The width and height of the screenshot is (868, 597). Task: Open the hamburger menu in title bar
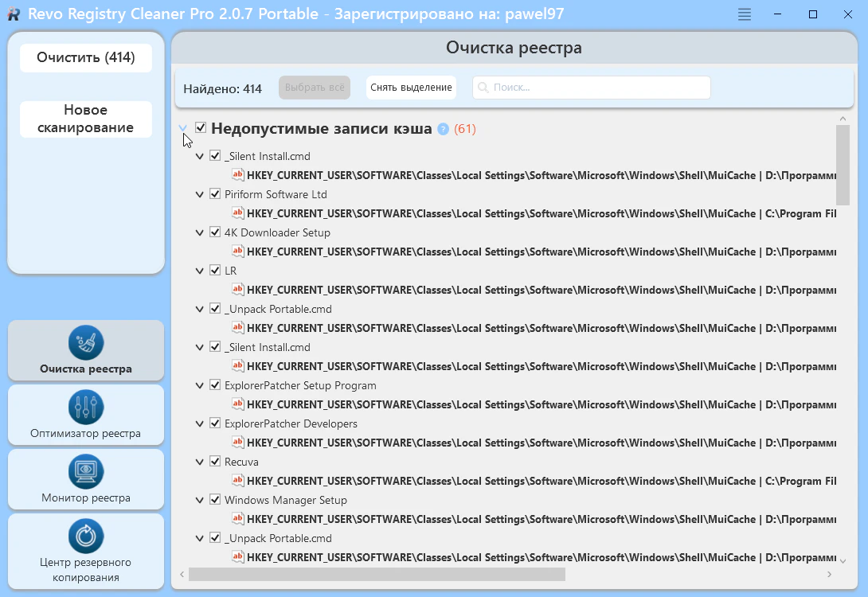745,14
